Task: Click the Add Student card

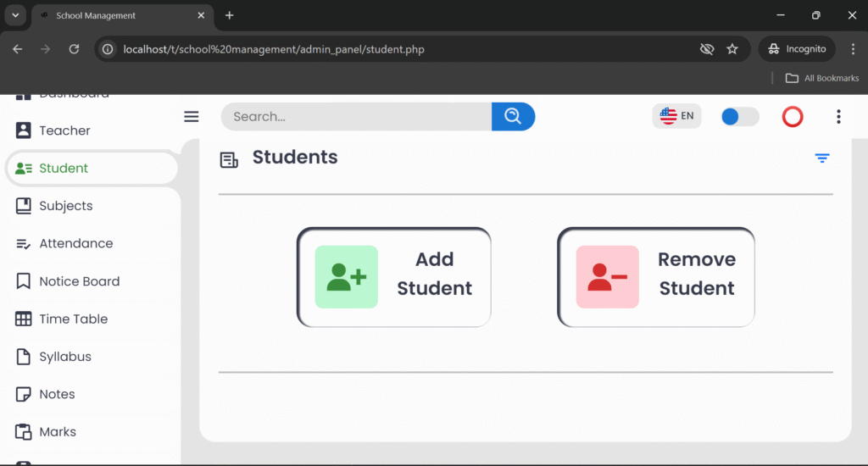Action: [x=394, y=277]
